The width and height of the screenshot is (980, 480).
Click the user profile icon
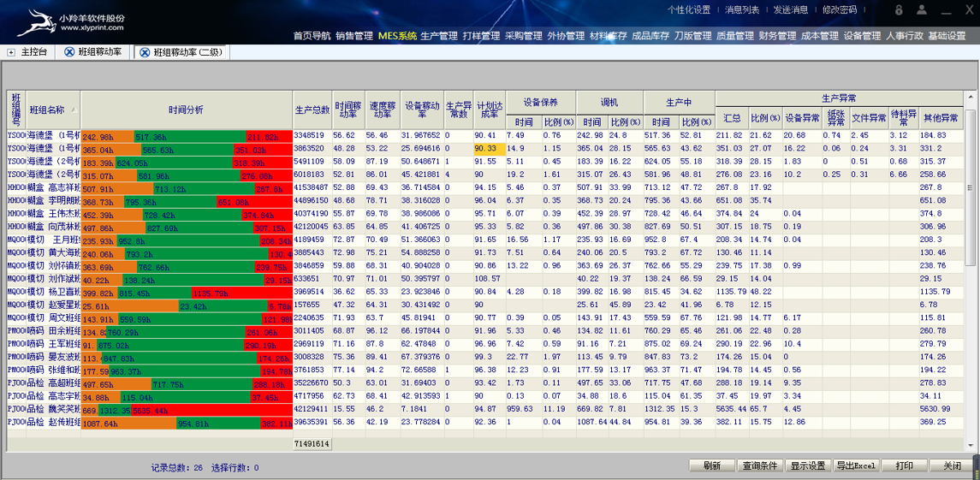coord(922,10)
